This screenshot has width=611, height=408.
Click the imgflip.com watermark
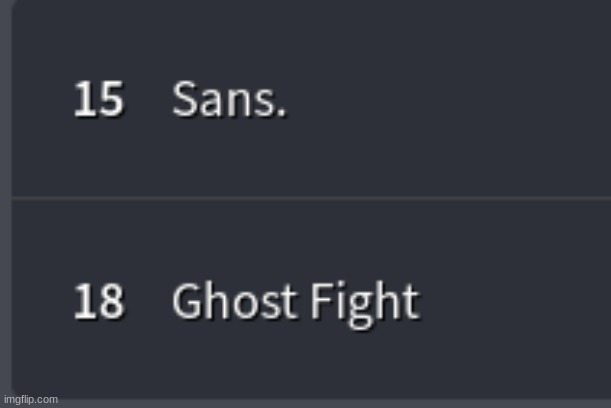(31, 399)
